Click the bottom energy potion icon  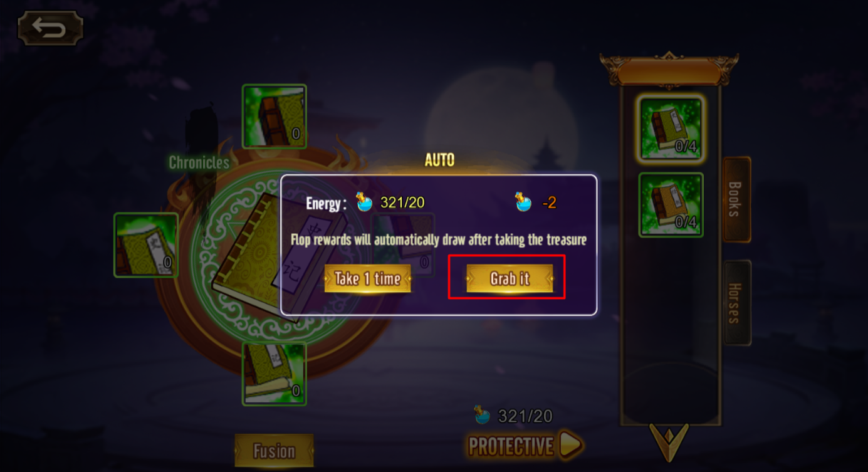coord(482,415)
